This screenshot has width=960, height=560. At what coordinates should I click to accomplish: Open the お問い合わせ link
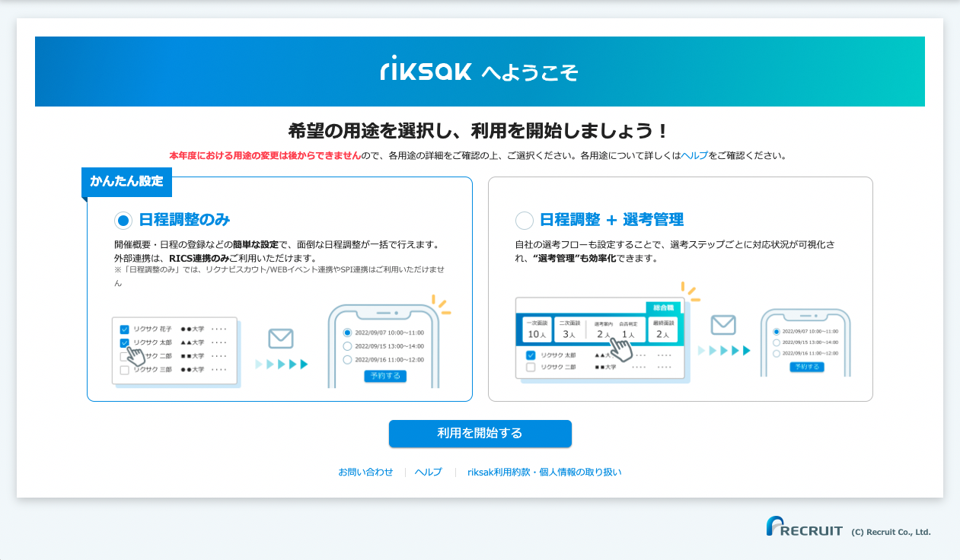coord(365,473)
